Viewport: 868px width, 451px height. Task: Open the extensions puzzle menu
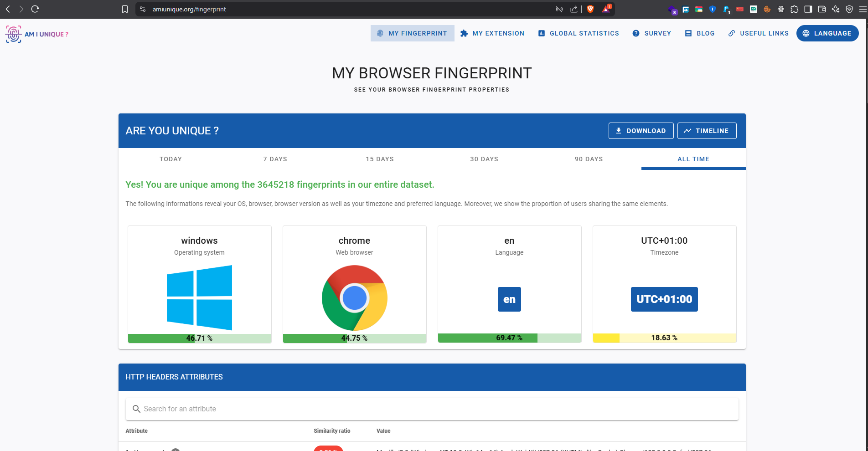tap(795, 9)
